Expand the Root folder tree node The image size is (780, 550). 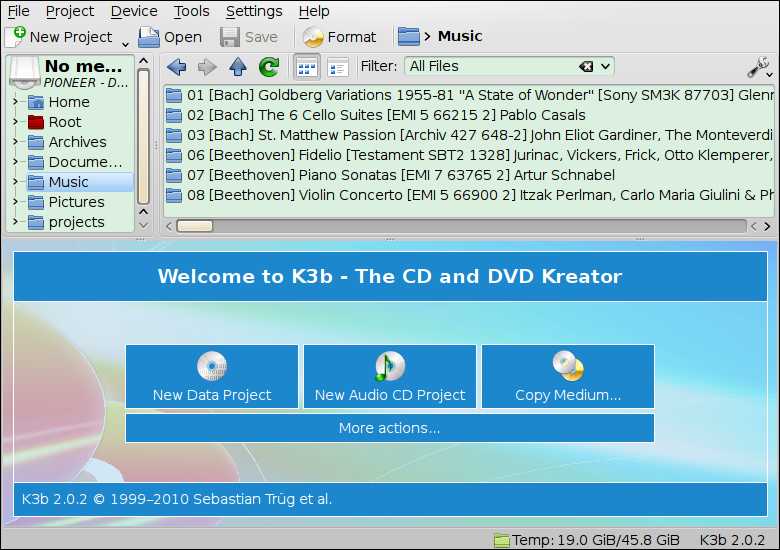[x=15, y=122]
